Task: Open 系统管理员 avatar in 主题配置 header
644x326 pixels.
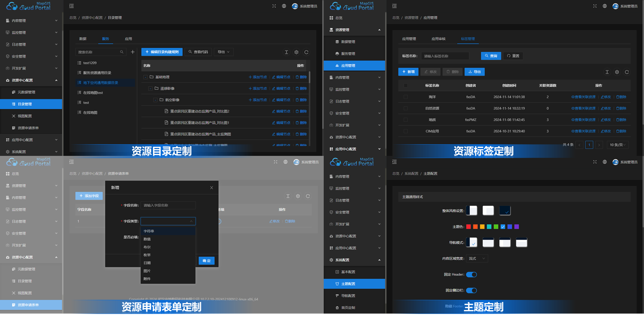Action: (616, 162)
